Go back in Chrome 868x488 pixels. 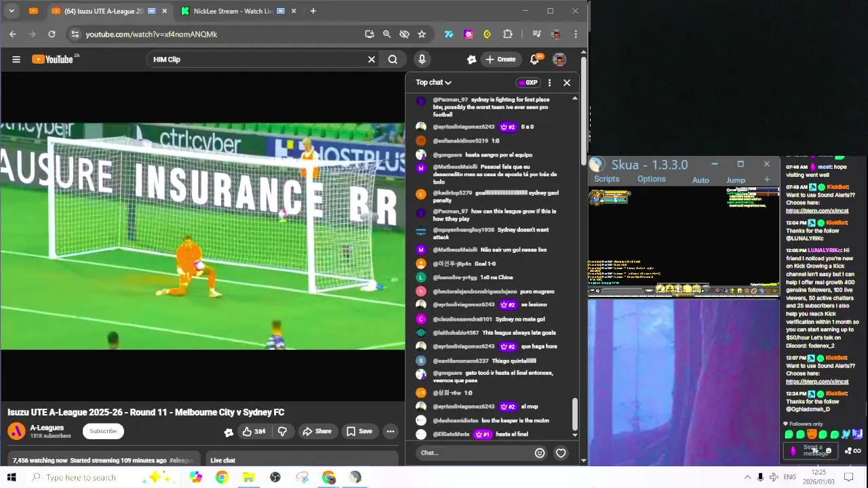coord(13,34)
